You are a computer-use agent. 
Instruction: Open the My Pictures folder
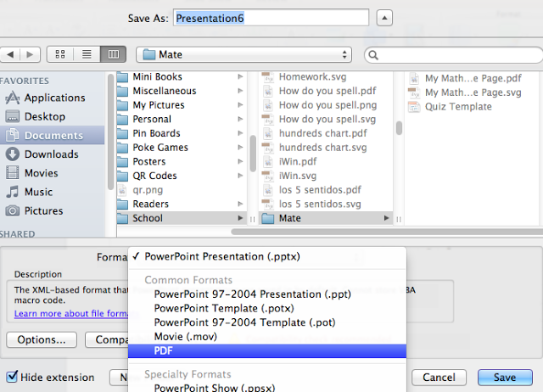click(182, 105)
